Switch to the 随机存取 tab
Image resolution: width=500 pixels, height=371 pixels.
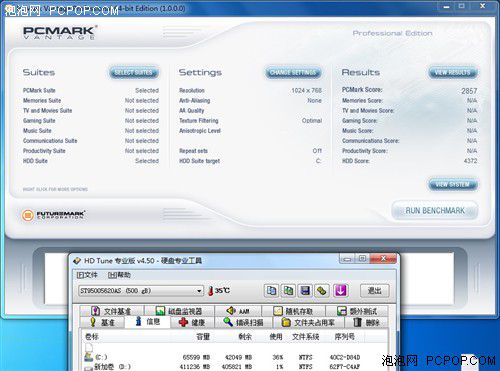pyautogui.click(x=293, y=311)
